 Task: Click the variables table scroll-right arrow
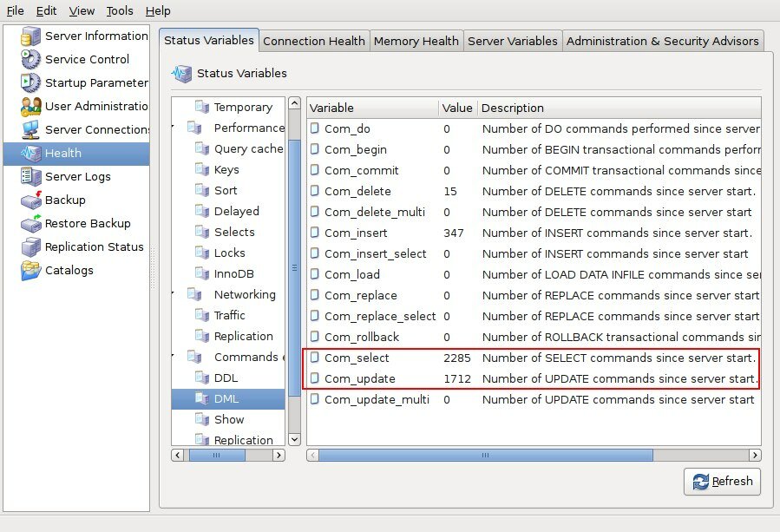755,455
